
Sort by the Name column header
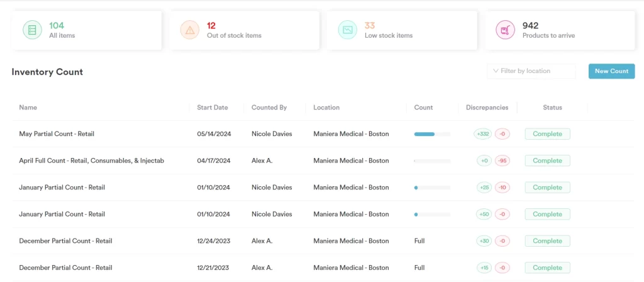click(28, 108)
